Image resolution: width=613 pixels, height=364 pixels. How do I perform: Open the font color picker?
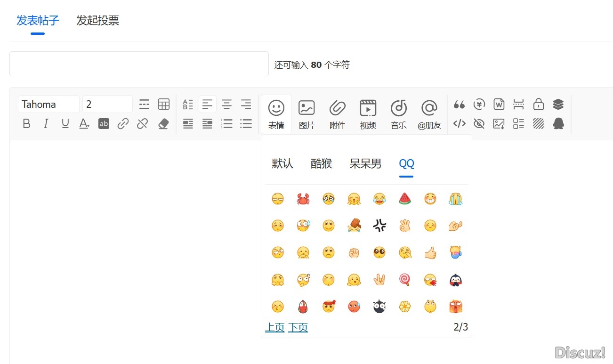[x=84, y=123]
